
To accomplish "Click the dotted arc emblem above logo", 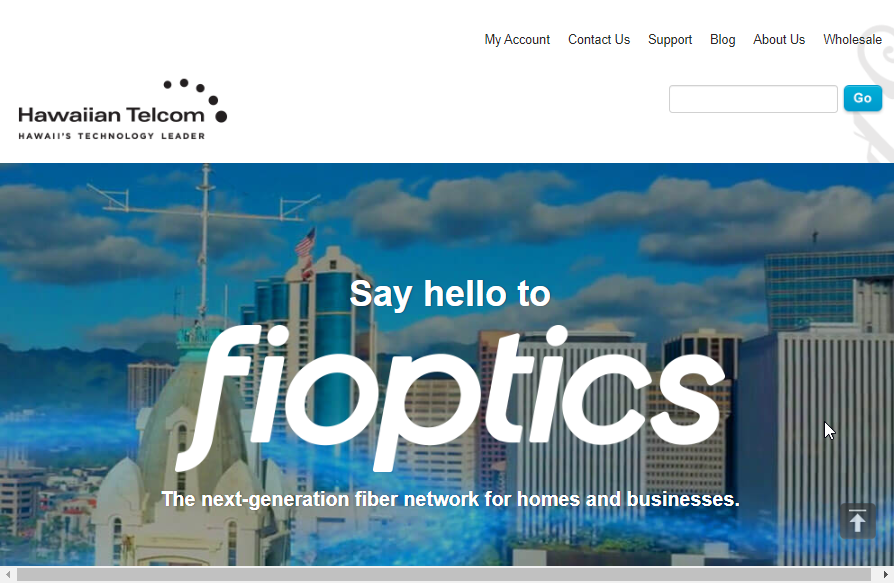I will tap(196, 100).
